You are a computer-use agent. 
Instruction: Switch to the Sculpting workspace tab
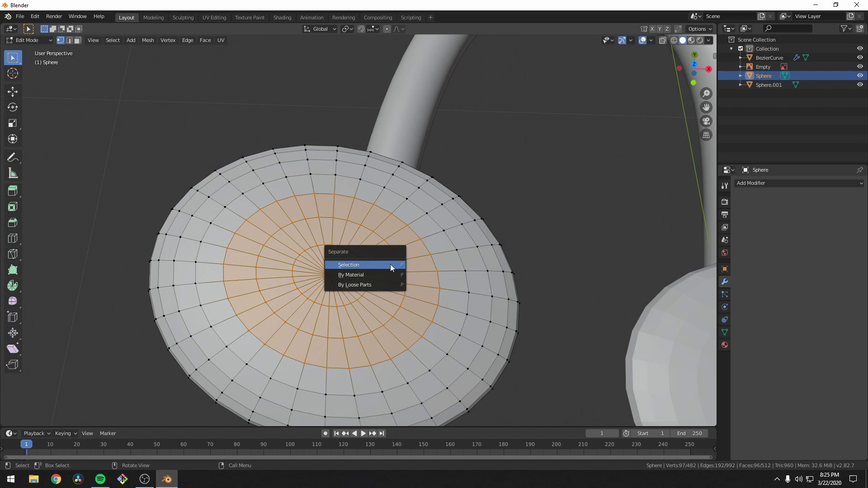point(183,17)
